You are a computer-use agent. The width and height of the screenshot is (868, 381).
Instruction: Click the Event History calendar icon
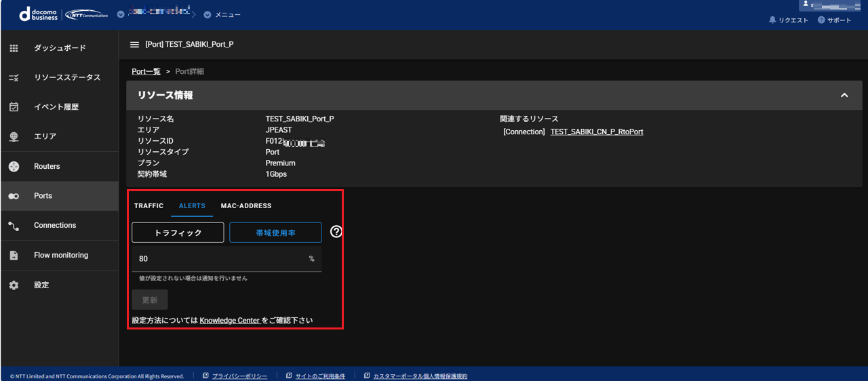tap(14, 107)
